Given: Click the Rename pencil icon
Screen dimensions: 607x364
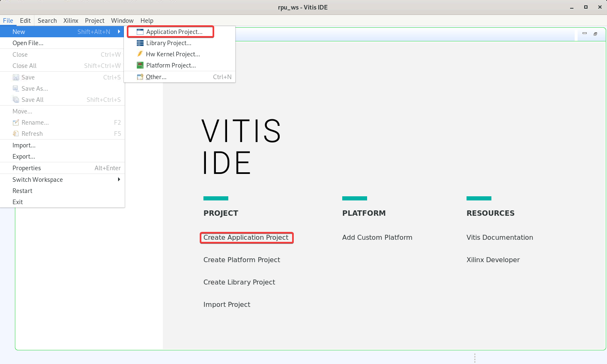Looking at the screenshot, I should pyautogui.click(x=16, y=122).
